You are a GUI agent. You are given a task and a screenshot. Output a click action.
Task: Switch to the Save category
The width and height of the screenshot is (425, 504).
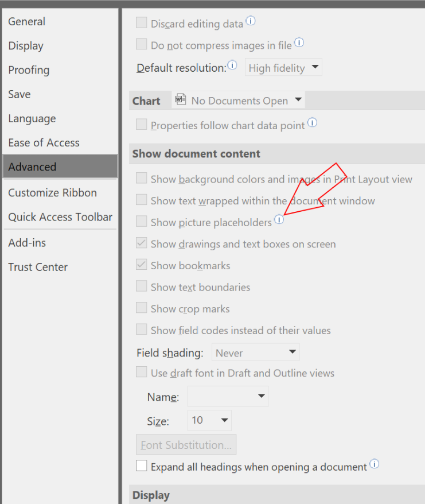pos(60,94)
